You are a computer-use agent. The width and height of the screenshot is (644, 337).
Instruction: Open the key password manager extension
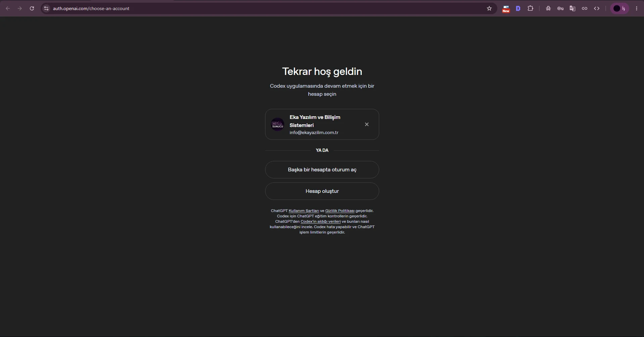[x=560, y=8]
